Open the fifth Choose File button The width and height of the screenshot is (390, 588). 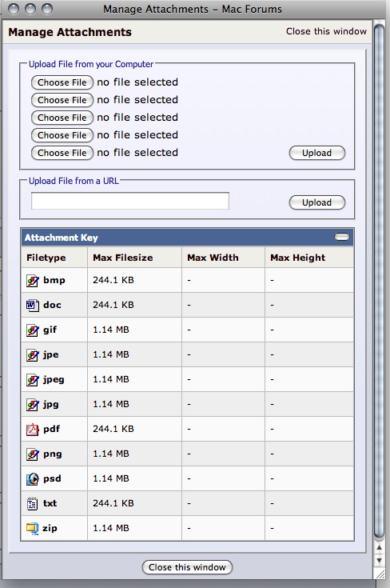(x=62, y=153)
